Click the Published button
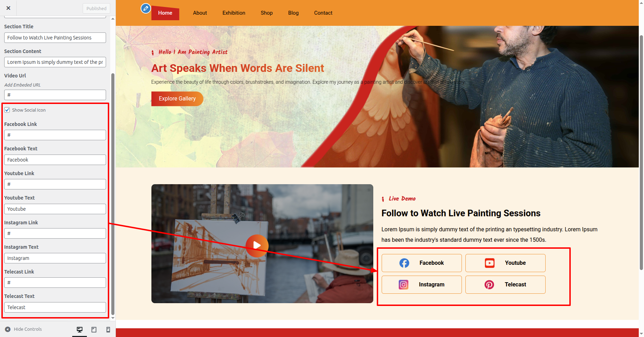644x337 pixels. (96, 8)
